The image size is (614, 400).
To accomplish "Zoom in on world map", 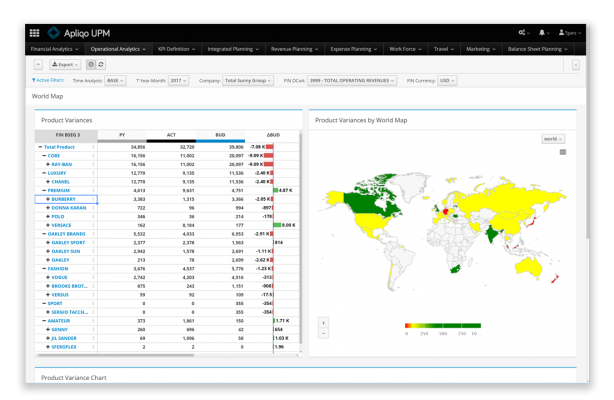I will click(323, 323).
